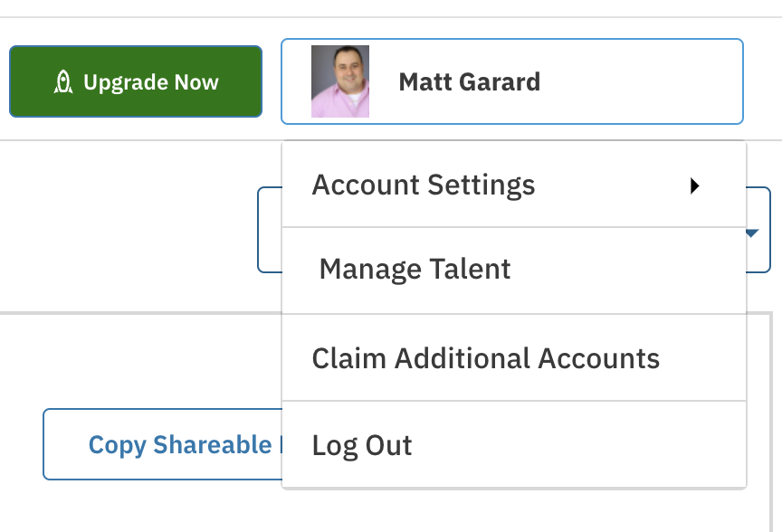The height and width of the screenshot is (532, 782).
Task: Click empty space right of Matt Garard name
Action: tap(641, 81)
